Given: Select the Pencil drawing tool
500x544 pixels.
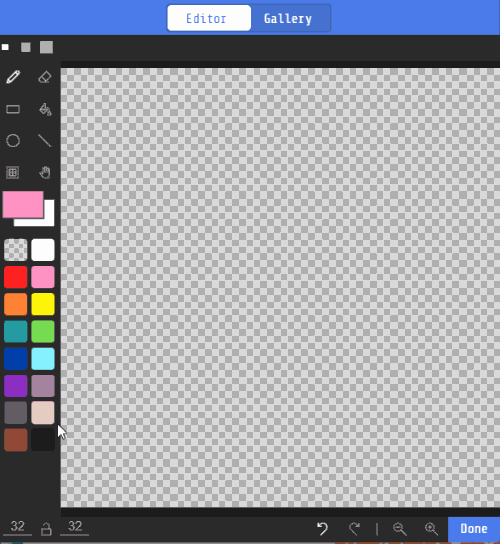Looking at the screenshot, I should pyautogui.click(x=13, y=77).
